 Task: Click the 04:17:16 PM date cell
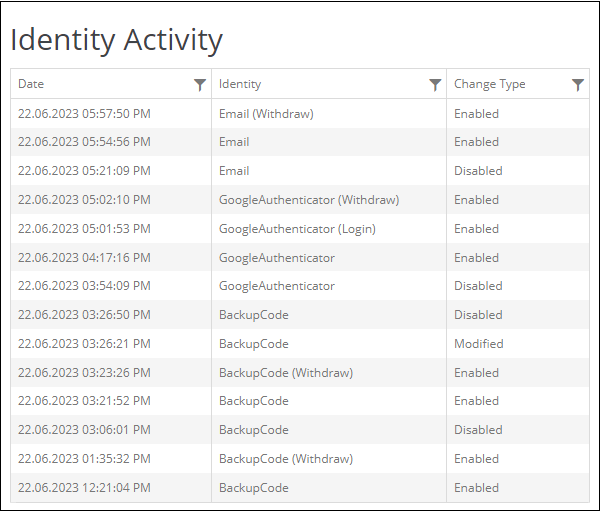84,258
